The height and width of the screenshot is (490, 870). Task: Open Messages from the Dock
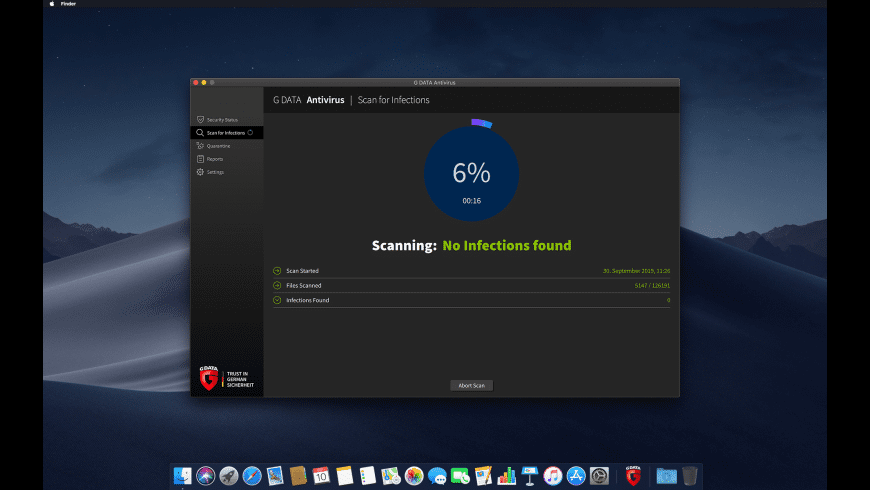(437, 476)
